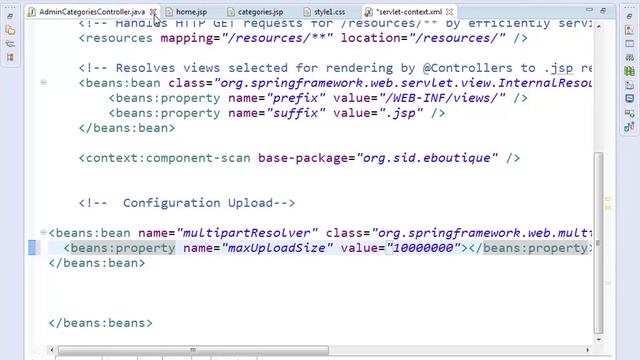Open the Type Hierarchy fast view icon

(x=11, y=44)
